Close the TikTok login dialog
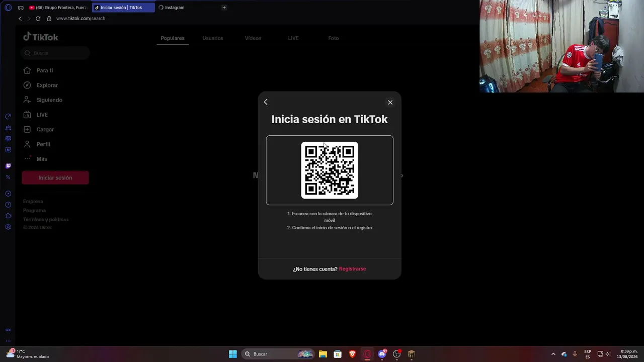Image resolution: width=644 pixels, height=362 pixels. (390, 102)
